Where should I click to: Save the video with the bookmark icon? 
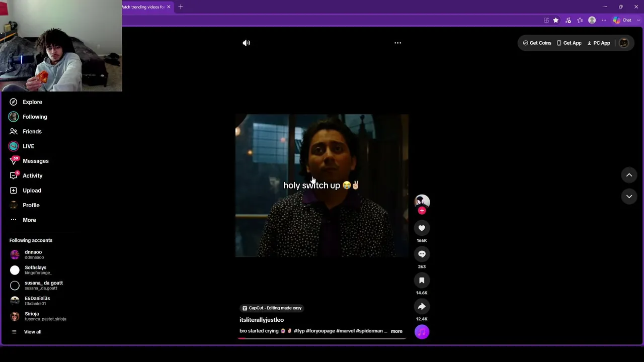422,281
